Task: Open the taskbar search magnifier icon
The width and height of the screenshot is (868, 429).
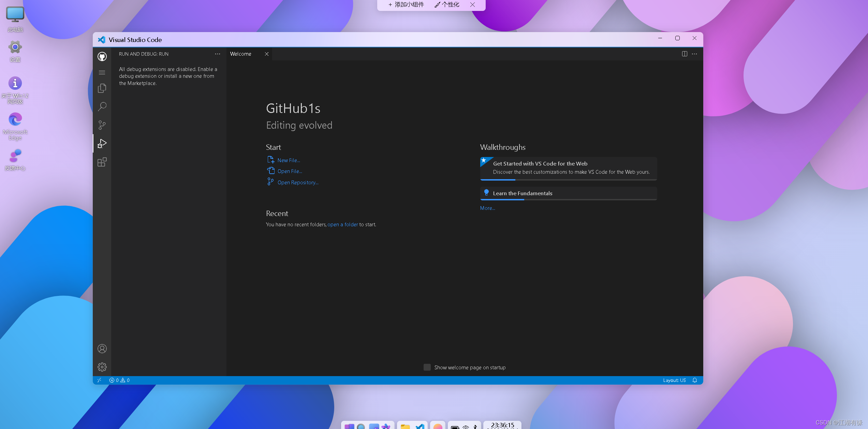Action: 361,426
